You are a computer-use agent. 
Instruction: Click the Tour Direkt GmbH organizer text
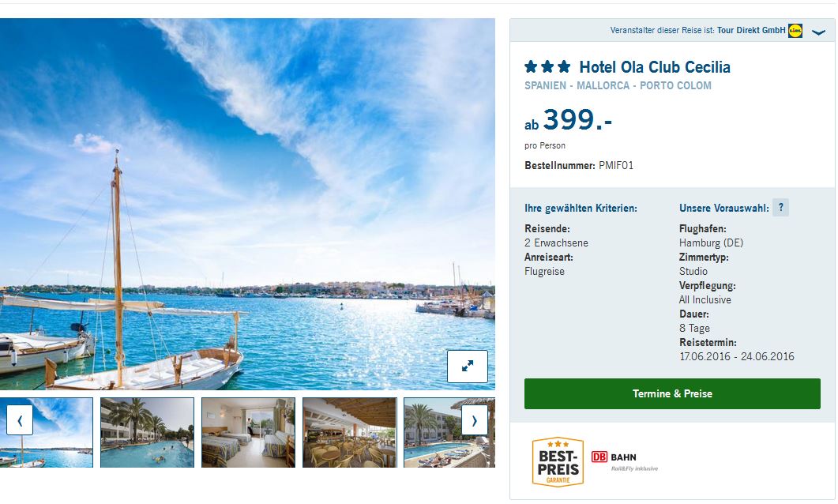tap(751, 31)
